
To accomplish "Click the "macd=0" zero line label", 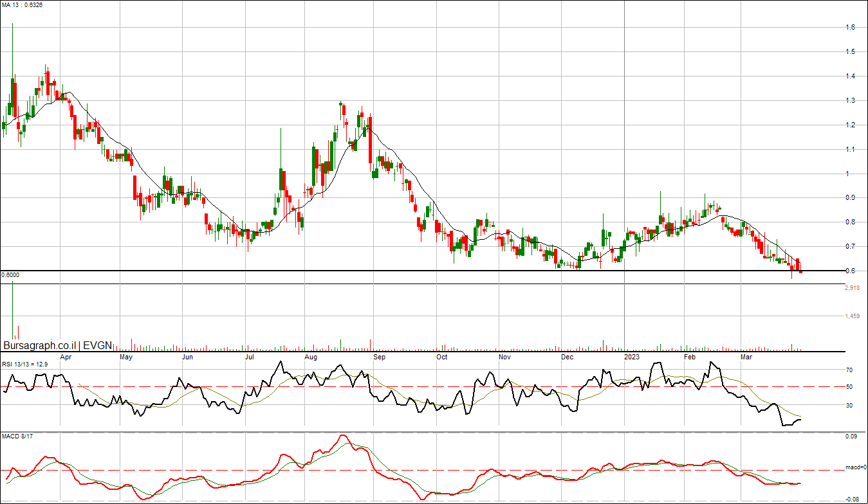I will pos(855,467).
